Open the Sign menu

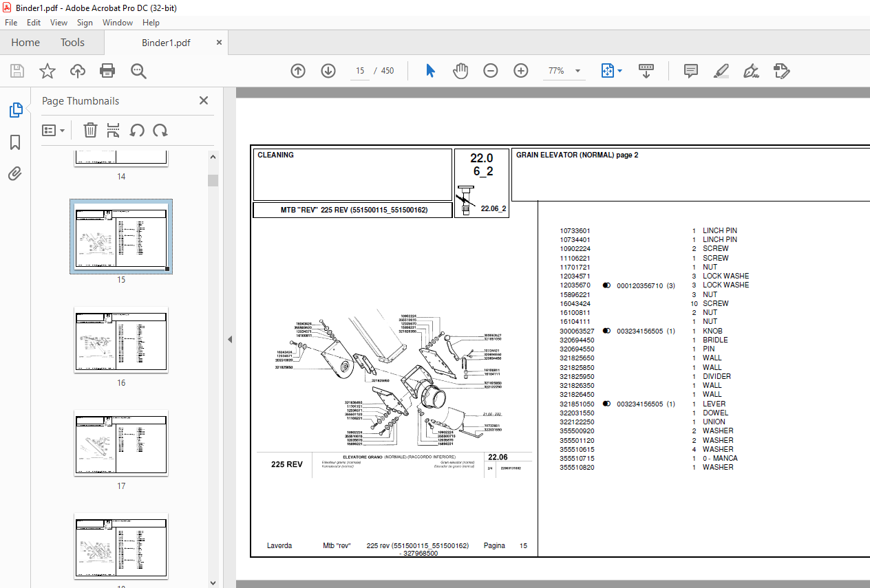pos(85,23)
